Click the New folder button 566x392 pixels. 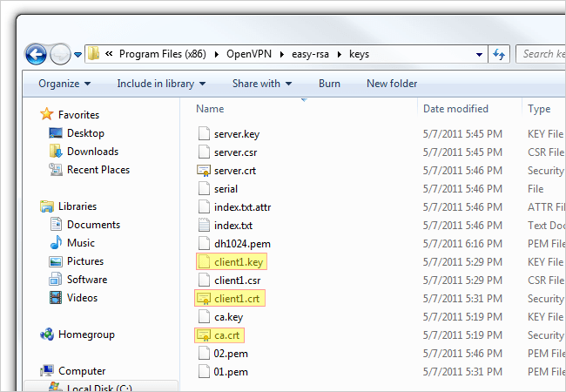[392, 84]
